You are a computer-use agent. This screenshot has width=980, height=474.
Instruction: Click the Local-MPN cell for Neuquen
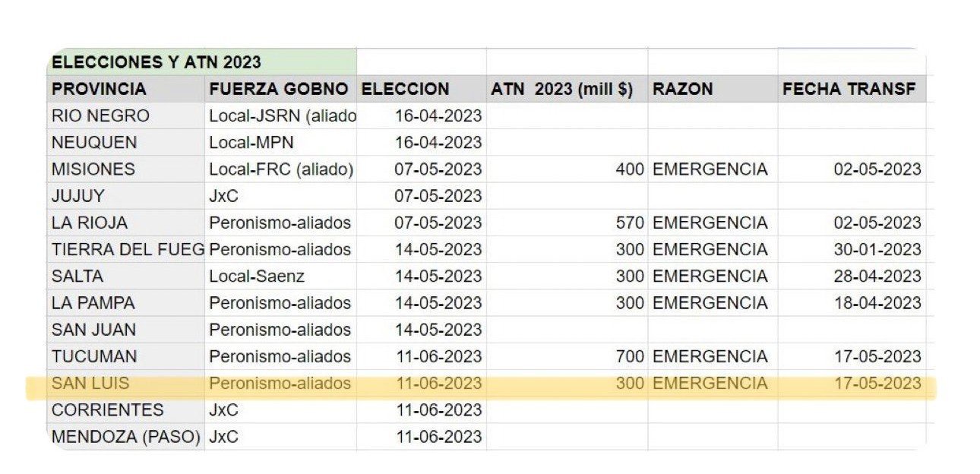[251, 143]
